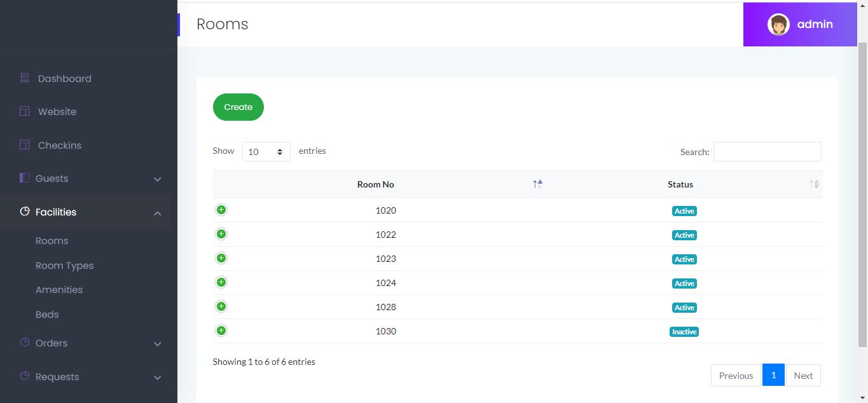Screen dimensions: 868x403
Task: Click the Active badge for room 1028
Action: pyautogui.click(x=684, y=308)
